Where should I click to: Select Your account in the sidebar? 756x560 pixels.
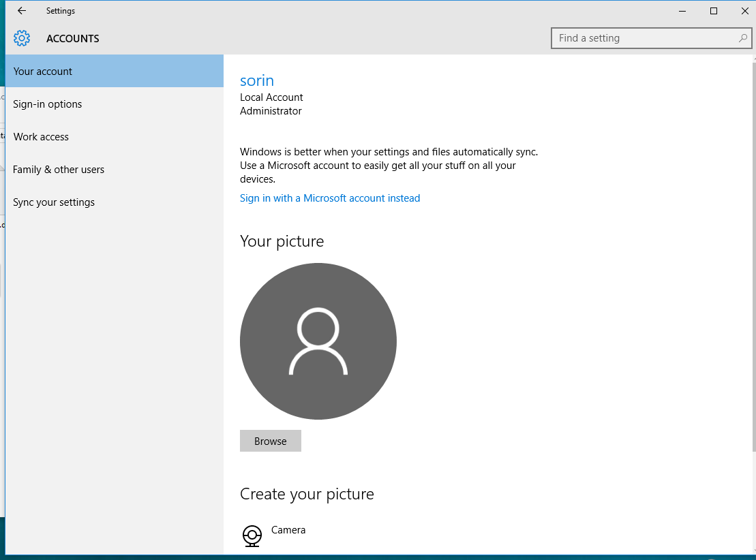point(42,71)
